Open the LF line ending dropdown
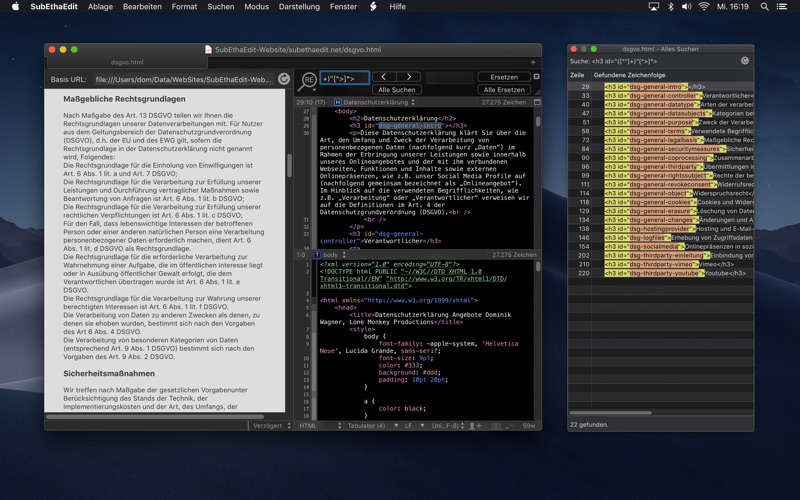This screenshot has height=500, width=800. 415,426
